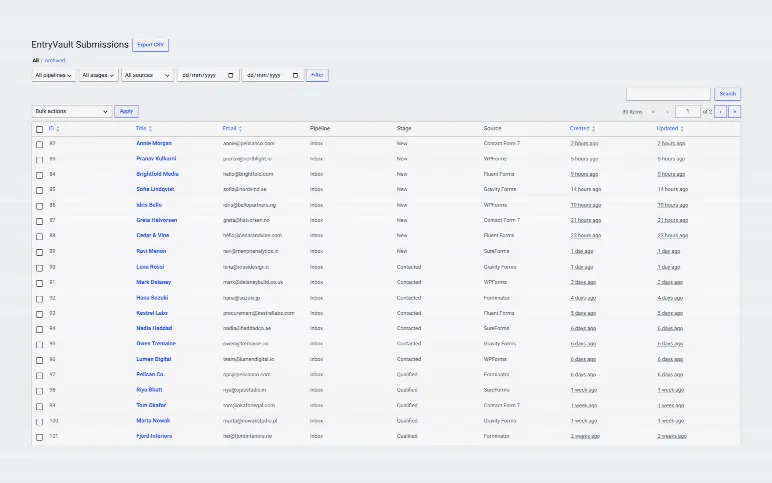The width and height of the screenshot is (772, 483).
Task: Open the All sources dropdown
Action: [147, 75]
